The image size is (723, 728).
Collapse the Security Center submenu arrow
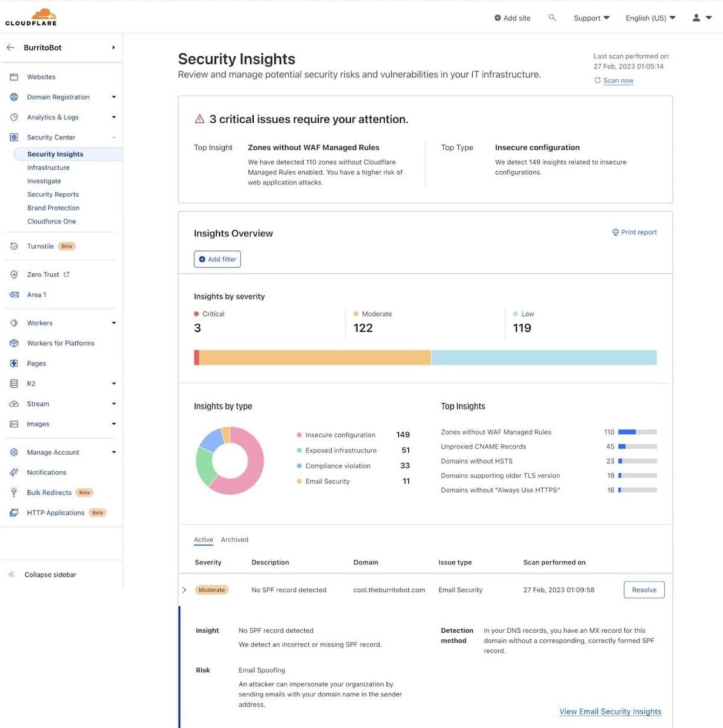[x=114, y=137]
